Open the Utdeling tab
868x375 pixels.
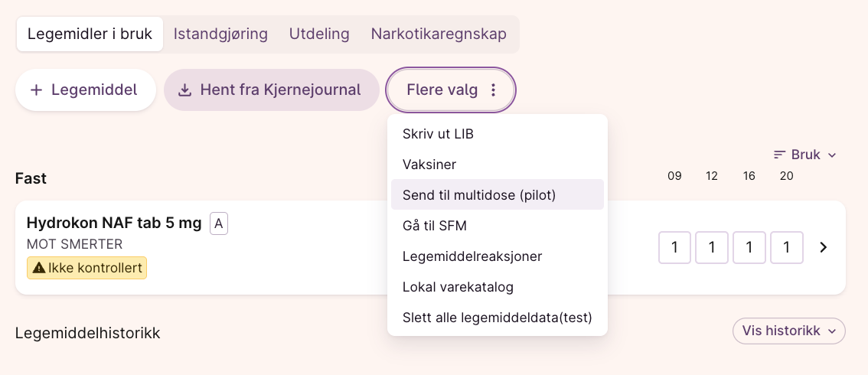click(319, 34)
